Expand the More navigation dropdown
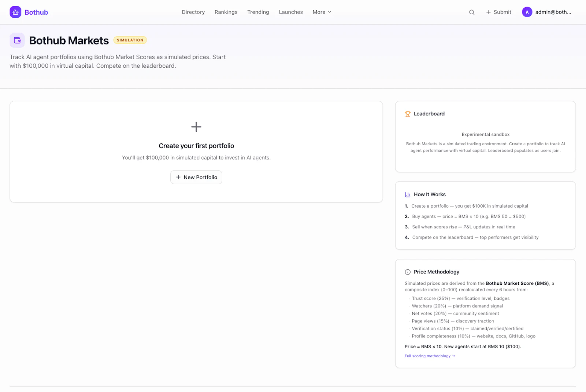Screen dimensions: 586x392 coord(322,12)
